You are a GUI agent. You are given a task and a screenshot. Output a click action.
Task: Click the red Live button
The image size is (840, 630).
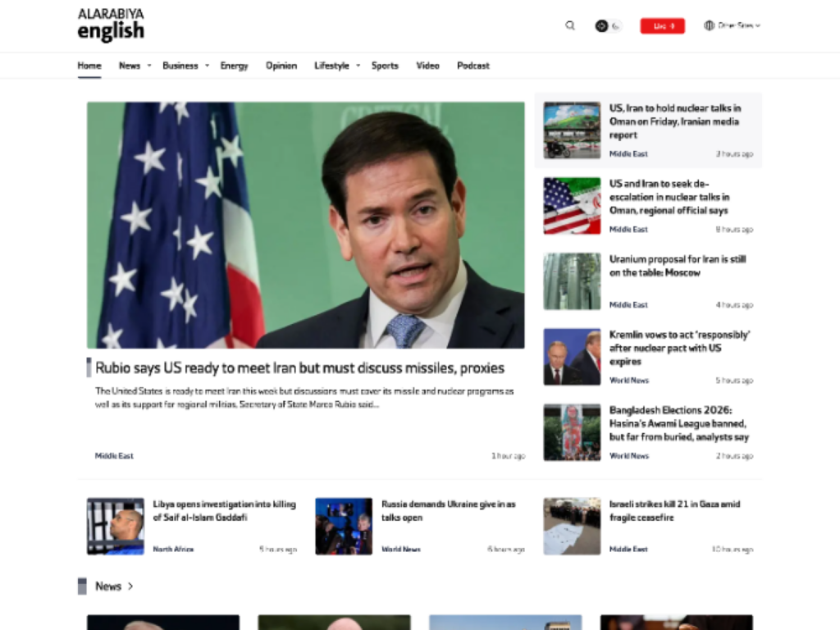click(662, 25)
